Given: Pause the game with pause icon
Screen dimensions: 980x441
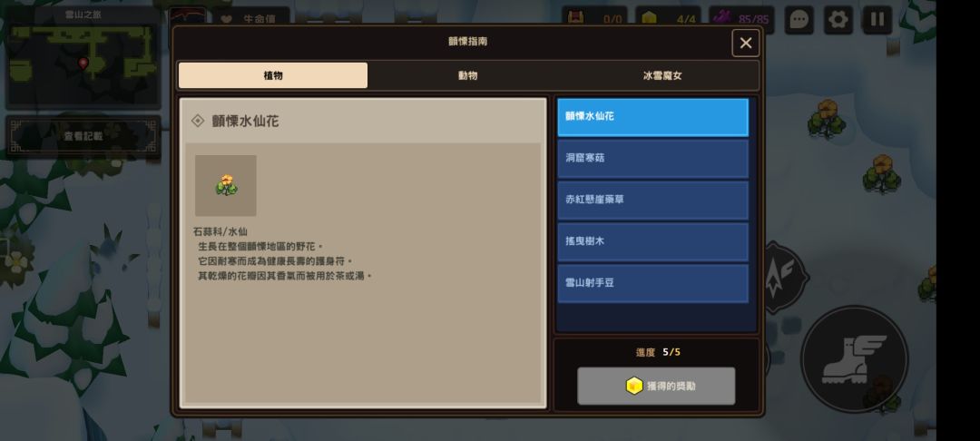Looking at the screenshot, I should point(877,20).
